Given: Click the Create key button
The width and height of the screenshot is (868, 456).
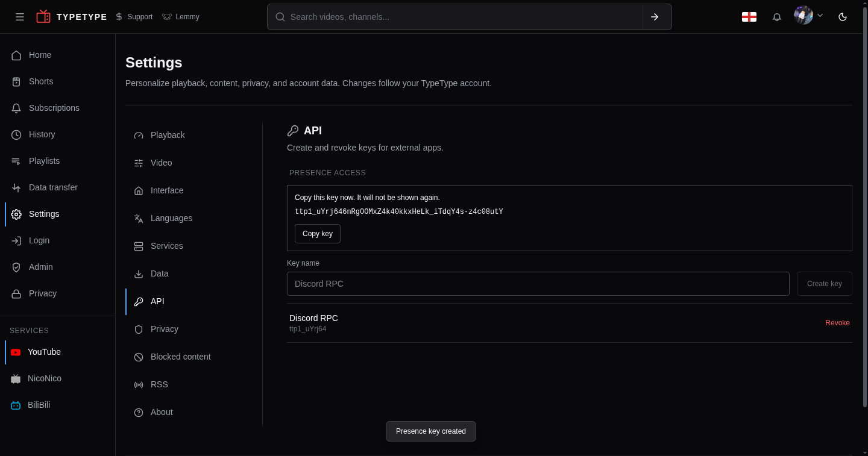Looking at the screenshot, I should (825, 284).
